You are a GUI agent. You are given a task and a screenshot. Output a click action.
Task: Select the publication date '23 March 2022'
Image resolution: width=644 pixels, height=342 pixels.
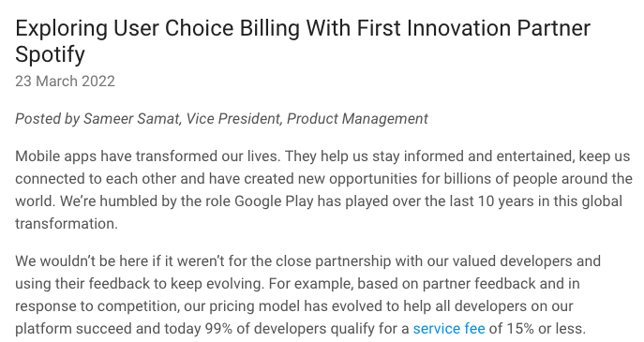point(65,82)
